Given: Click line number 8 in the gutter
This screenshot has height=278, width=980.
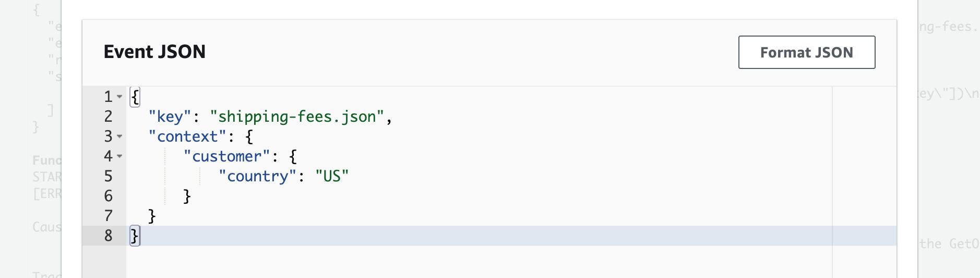Looking at the screenshot, I should [x=108, y=236].
